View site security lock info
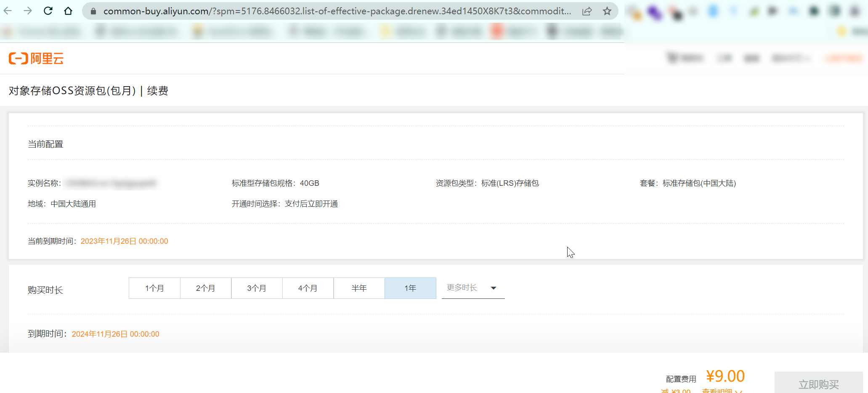868x393 pixels. click(x=93, y=11)
